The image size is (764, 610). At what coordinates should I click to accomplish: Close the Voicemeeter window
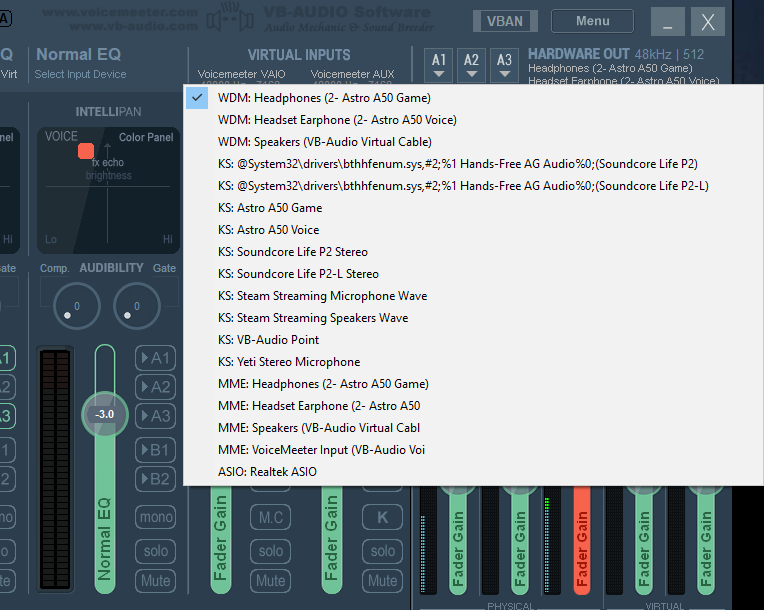(708, 22)
